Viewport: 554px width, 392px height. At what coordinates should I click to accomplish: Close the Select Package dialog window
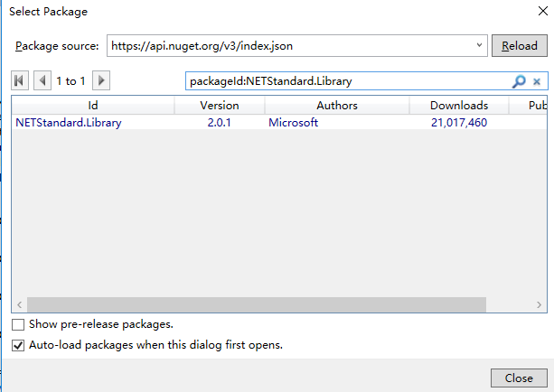[542, 11]
